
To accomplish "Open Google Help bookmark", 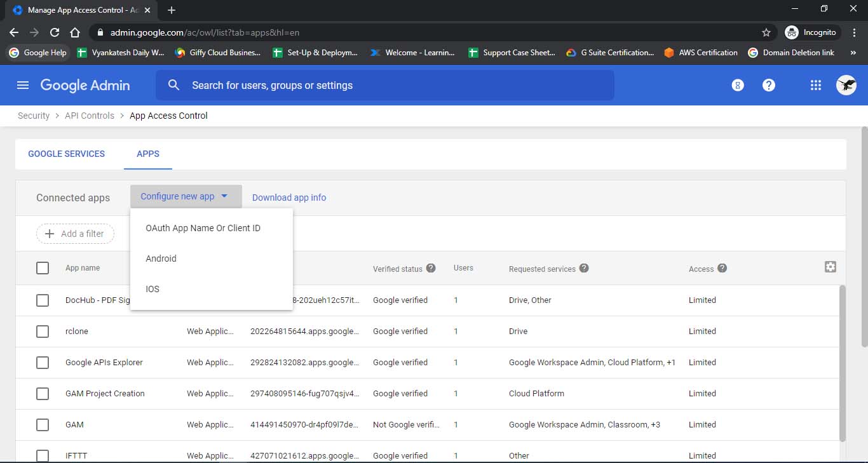I will pyautogui.click(x=37, y=53).
